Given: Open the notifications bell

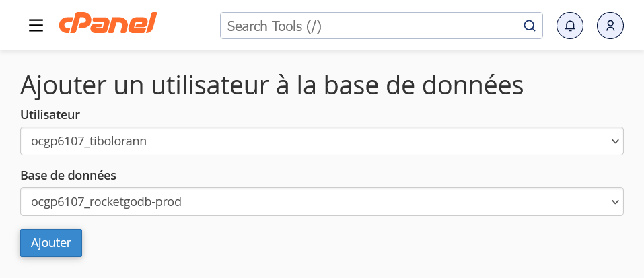Looking at the screenshot, I should click(570, 26).
